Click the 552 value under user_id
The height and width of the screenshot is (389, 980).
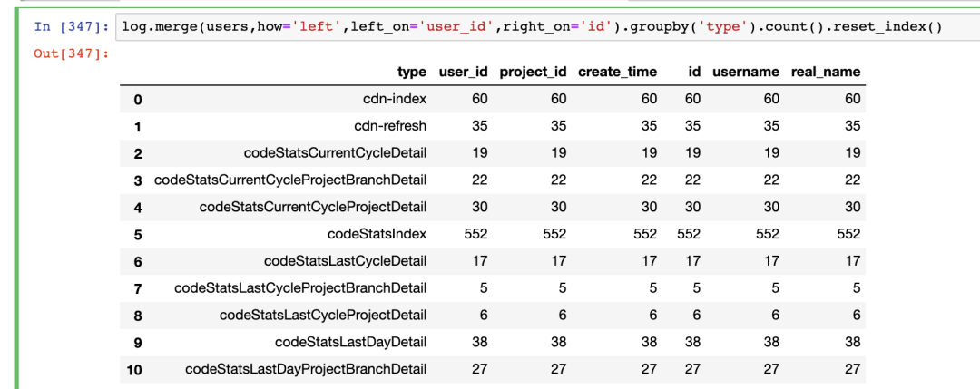coord(475,234)
